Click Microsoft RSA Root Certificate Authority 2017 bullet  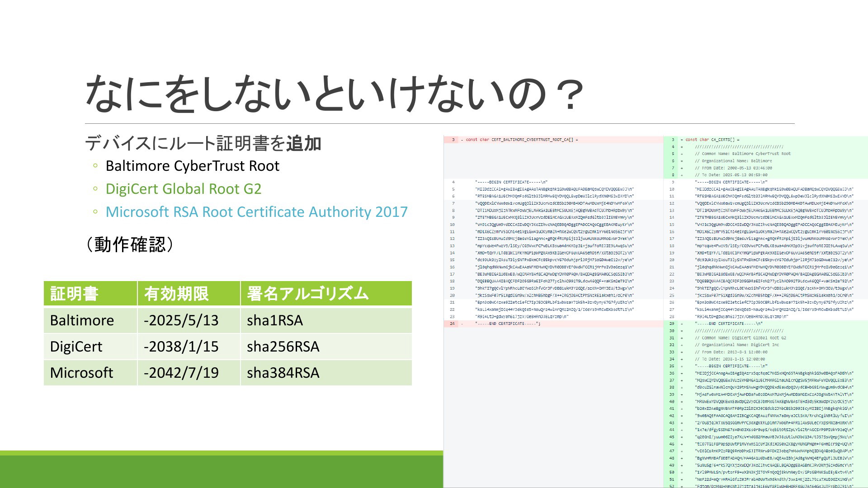coord(257,212)
